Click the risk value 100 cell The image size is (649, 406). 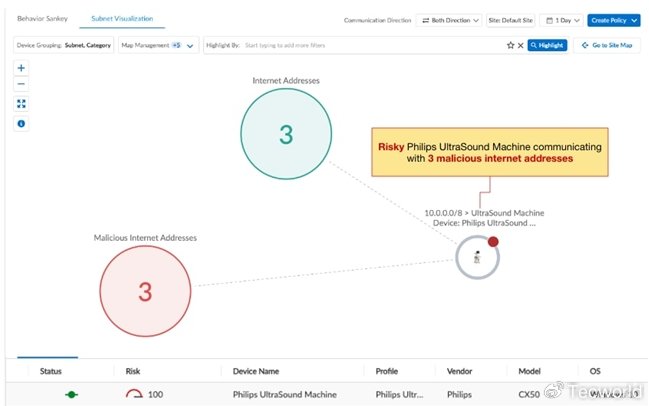[x=155, y=394]
